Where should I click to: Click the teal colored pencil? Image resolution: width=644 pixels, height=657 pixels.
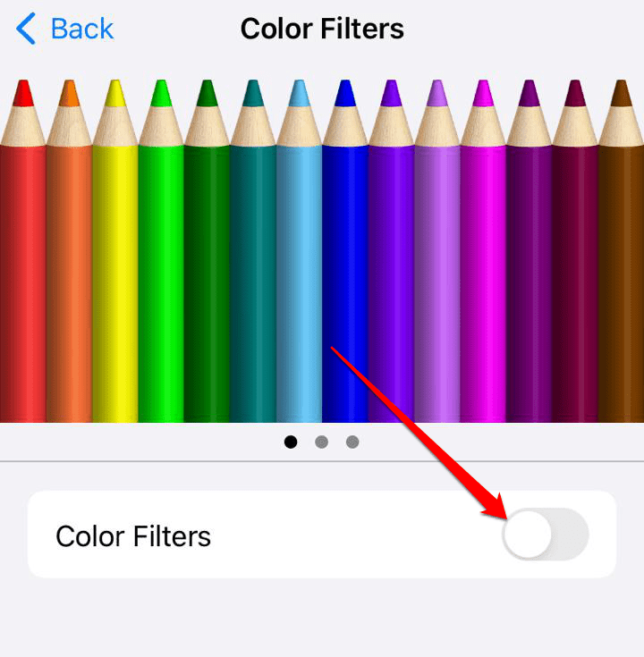pos(253,250)
